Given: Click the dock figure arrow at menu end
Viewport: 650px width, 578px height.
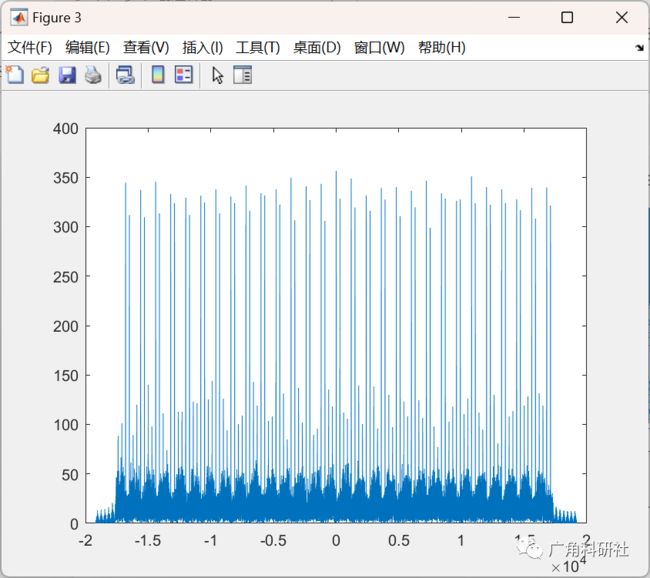Looking at the screenshot, I should [x=639, y=48].
